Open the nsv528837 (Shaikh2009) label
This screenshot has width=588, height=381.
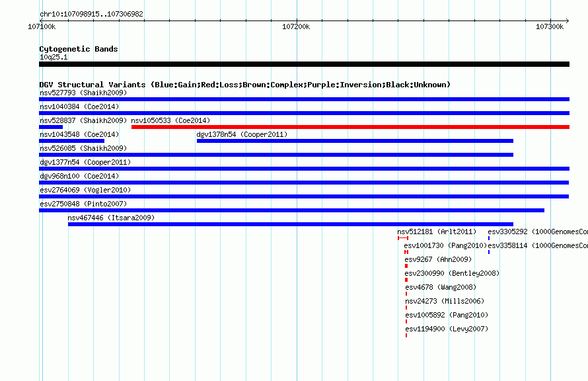[x=83, y=120]
